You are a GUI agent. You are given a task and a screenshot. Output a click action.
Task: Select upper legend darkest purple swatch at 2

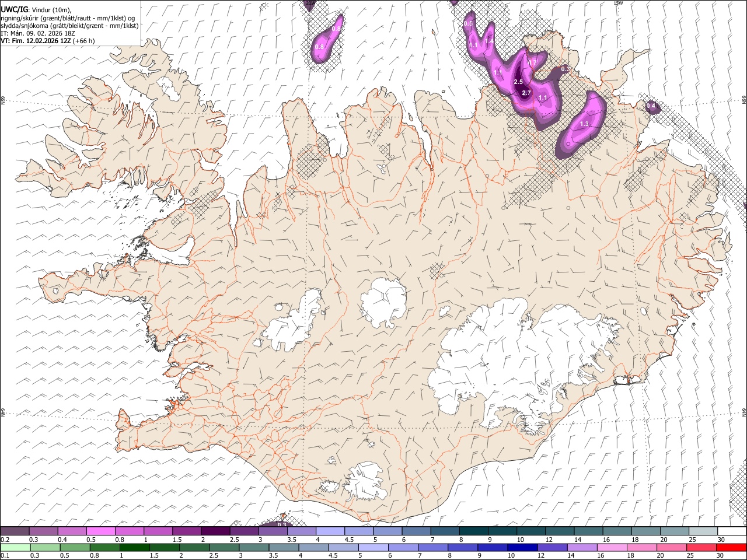215,531
